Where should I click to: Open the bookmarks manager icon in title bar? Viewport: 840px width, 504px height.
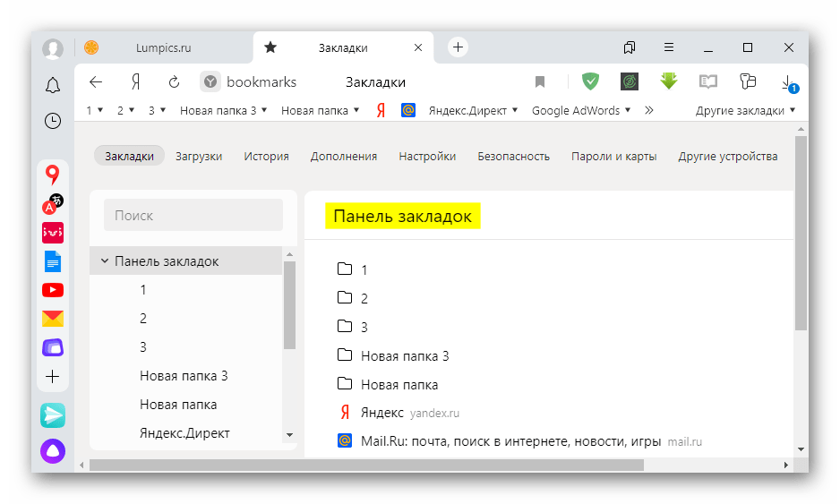pos(630,47)
